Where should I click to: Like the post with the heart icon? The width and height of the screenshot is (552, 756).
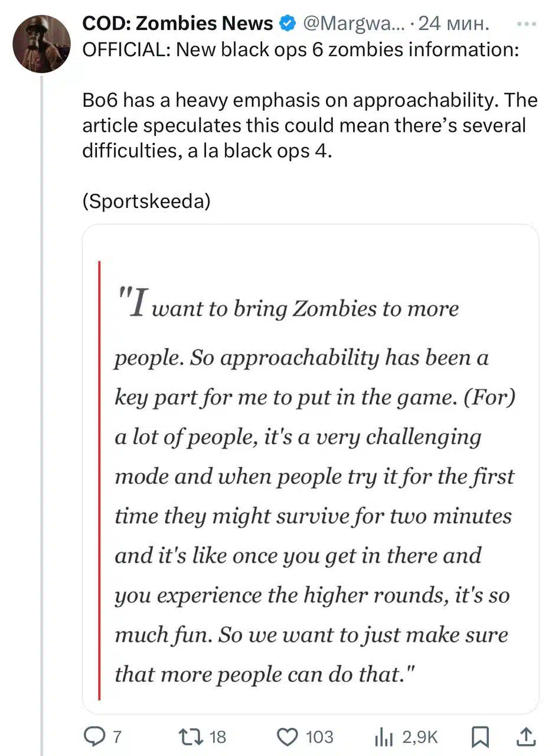288,737
